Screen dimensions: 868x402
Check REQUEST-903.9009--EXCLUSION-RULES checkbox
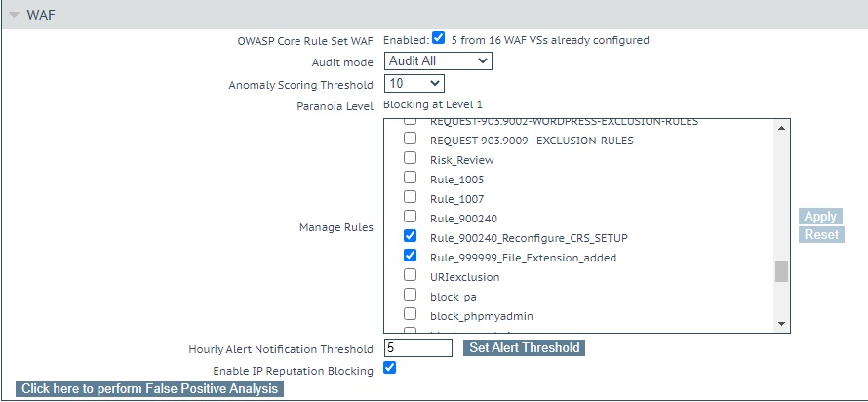(410, 139)
